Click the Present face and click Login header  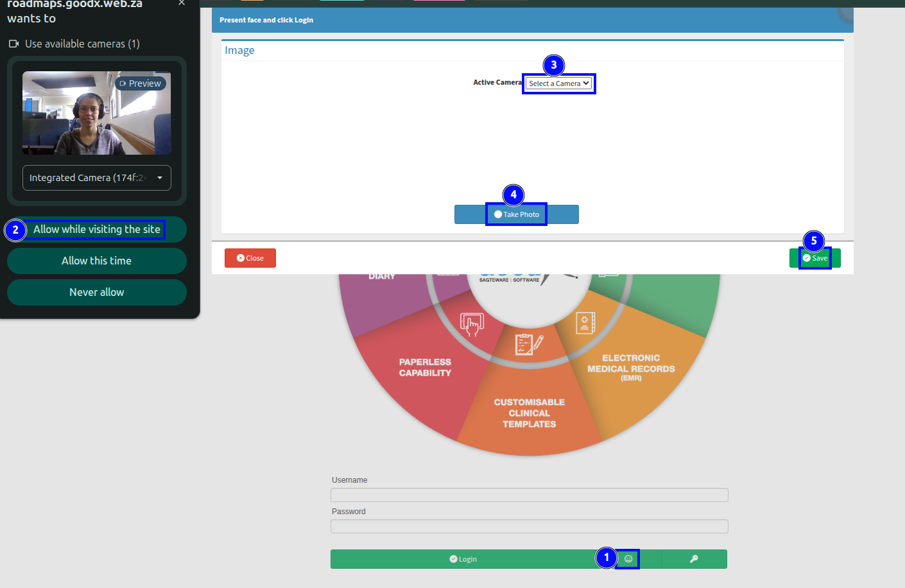tap(266, 20)
